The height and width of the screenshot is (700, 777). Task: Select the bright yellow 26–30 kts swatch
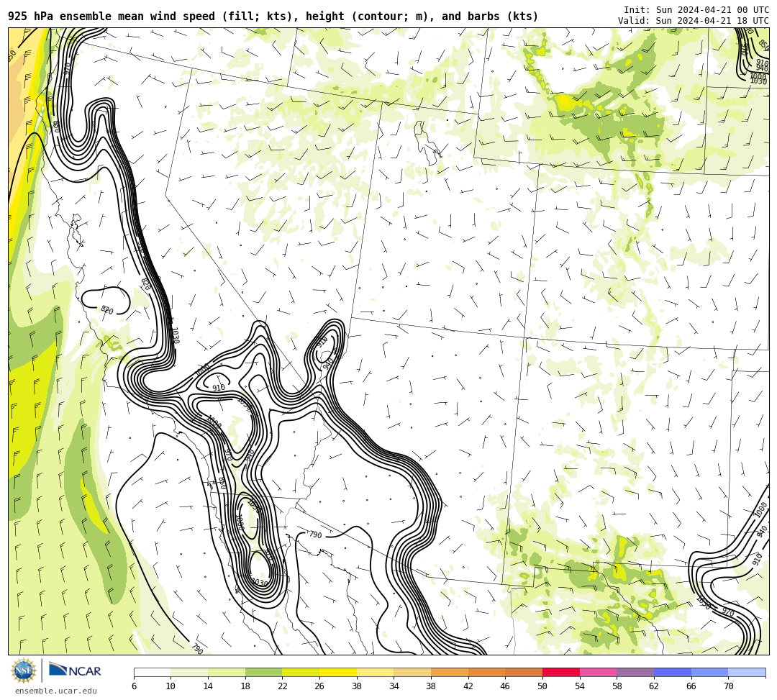tap(338, 672)
